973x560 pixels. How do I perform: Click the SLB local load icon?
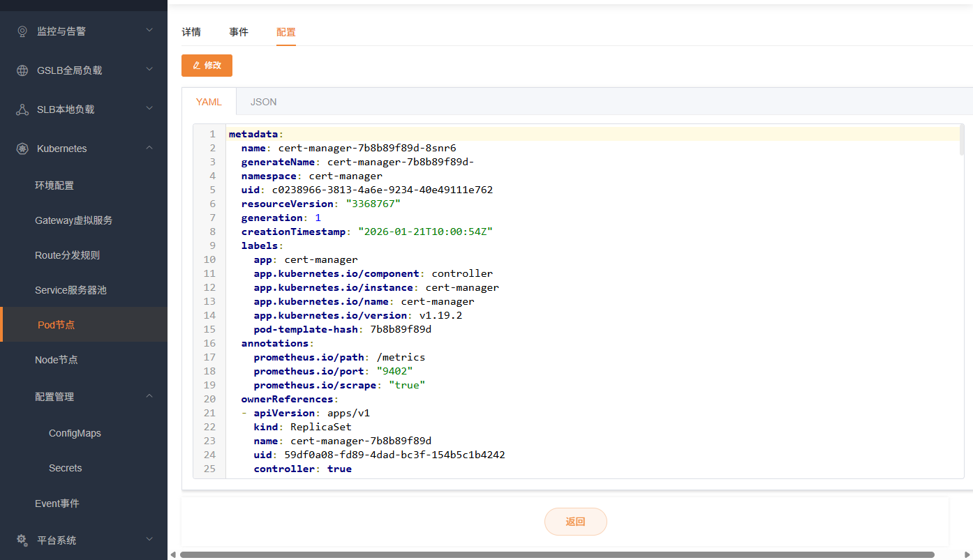(x=22, y=109)
